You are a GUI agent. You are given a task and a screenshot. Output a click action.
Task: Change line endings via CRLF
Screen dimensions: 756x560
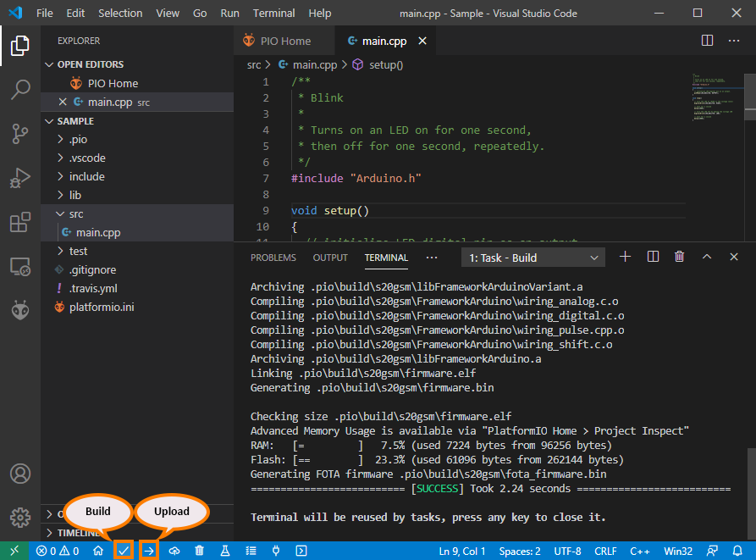pyautogui.click(x=605, y=551)
